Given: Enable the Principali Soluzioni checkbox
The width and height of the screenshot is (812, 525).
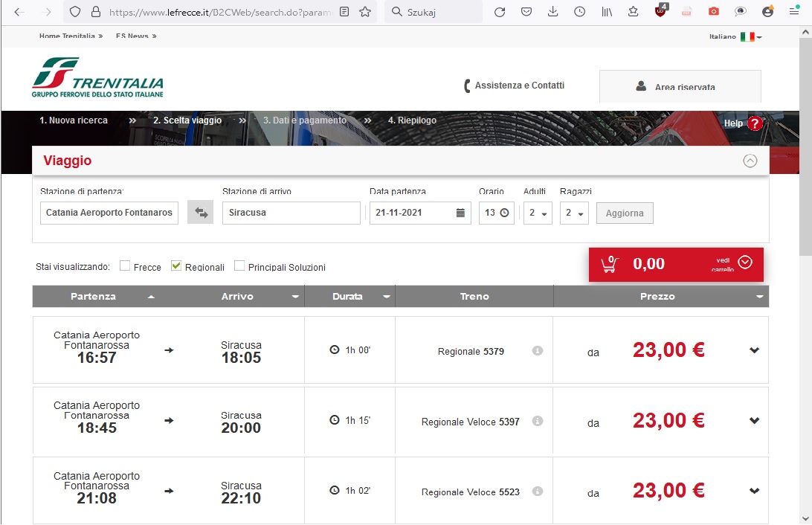Looking at the screenshot, I should click(239, 265).
